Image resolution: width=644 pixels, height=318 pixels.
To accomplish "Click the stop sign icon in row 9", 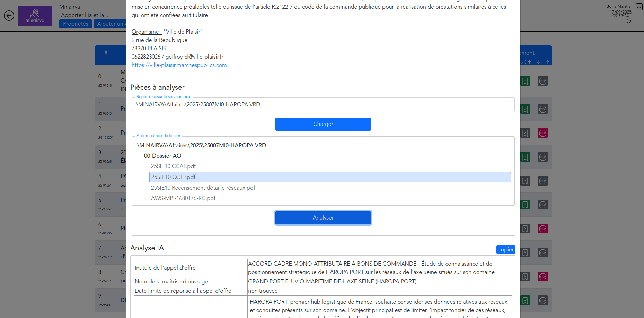I will click(x=542, y=301).
